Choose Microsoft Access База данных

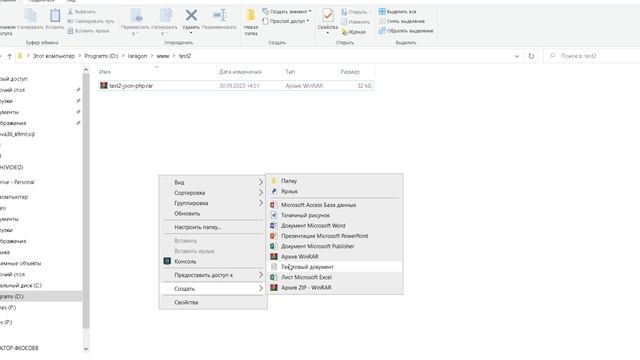(x=335, y=205)
